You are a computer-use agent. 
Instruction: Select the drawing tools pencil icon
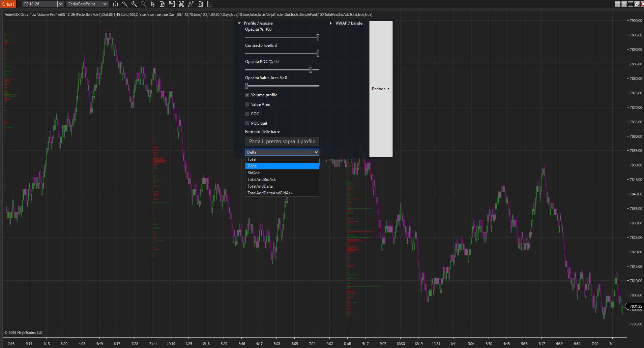click(x=124, y=4)
